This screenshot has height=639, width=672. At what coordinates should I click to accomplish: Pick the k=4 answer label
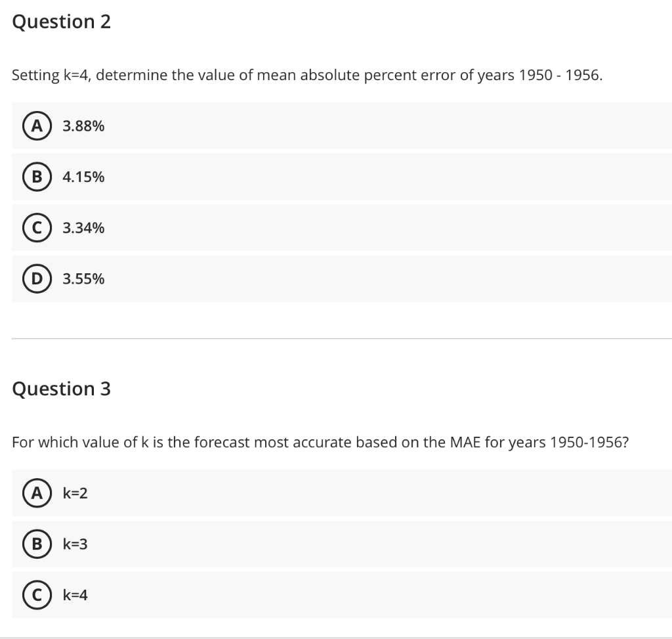point(75,595)
